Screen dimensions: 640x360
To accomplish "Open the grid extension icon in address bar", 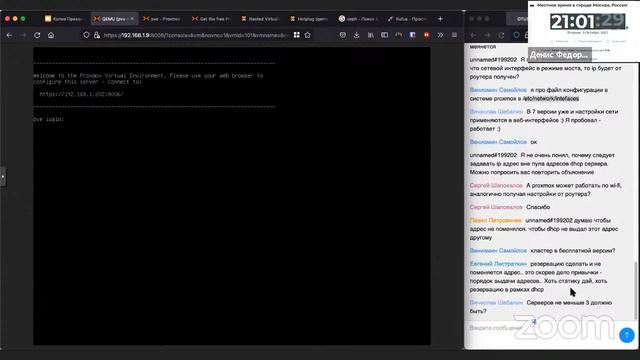I will coord(297,36).
